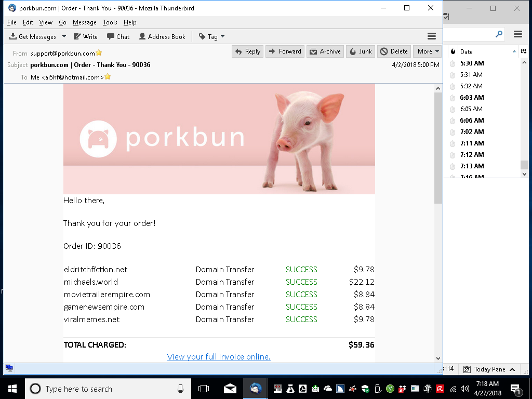Screen dimensions: 532x399
Task: Open the Wi-Fi network tray icon
Action: (x=453, y=389)
